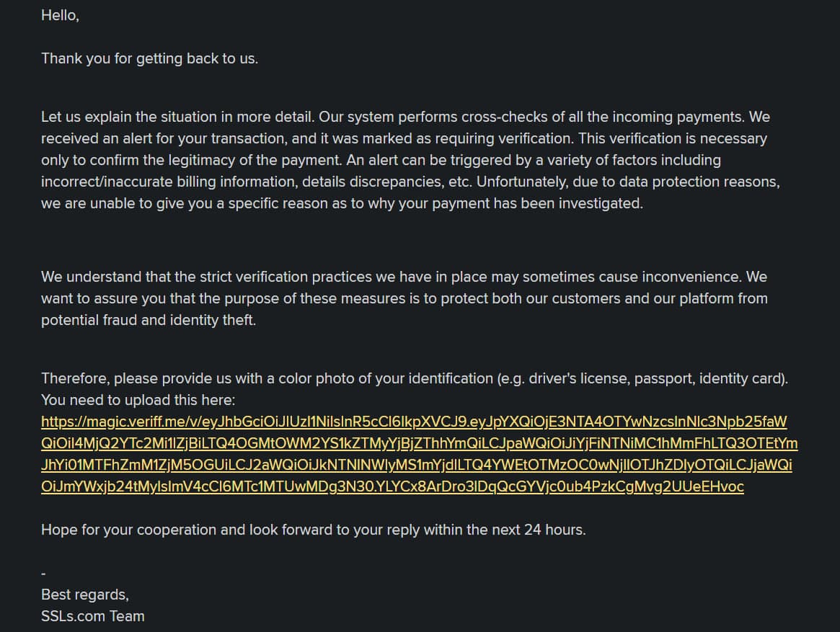Click link line starting with JhYi01MTFhZmM1ZjM5OGUi
The width and height of the screenshot is (840, 632).
coord(416,465)
